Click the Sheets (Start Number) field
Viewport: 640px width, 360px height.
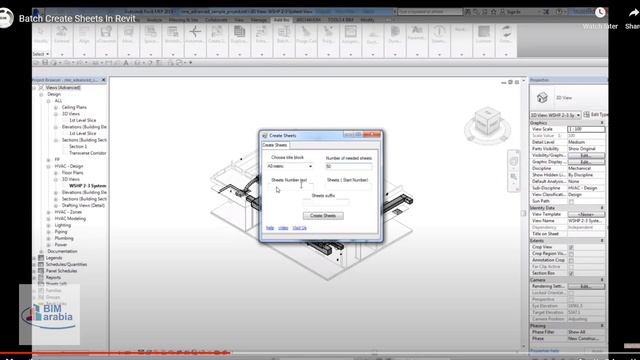tap(349, 187)
